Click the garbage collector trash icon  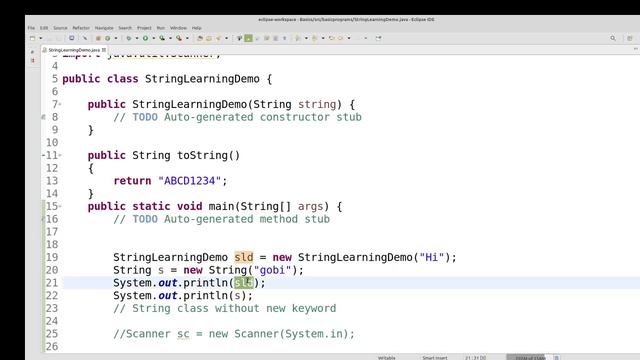[x=556, y=358]
